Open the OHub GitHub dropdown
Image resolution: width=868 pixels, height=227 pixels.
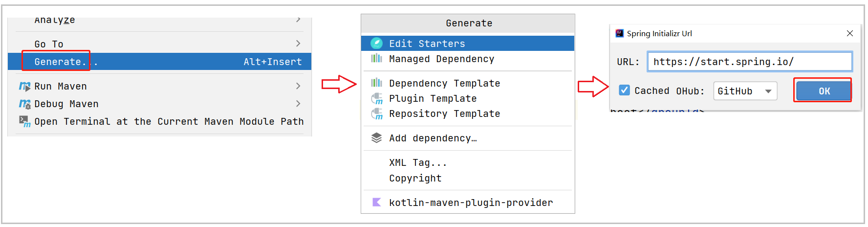pyautogui.click(x=745, y=91)
